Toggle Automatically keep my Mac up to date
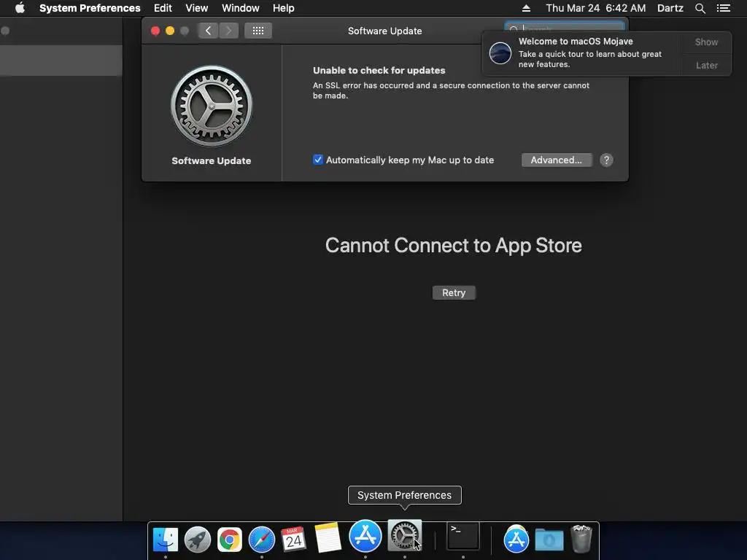 click(x=318, y=160)
